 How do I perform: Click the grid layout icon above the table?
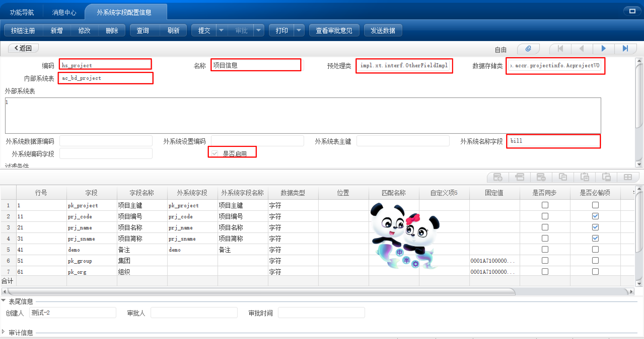(628, 177)
